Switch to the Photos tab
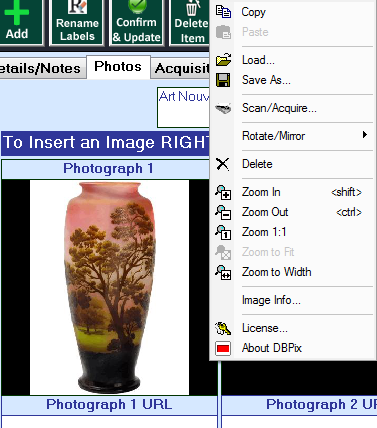Screen dimensions: 377x428 [118, 67]
